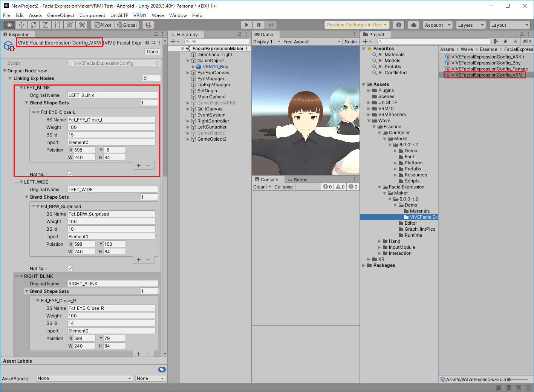Collapse Linking Exp Nodes foldout
The height and width of the screenshot is (392, 534).
[10, 78]
